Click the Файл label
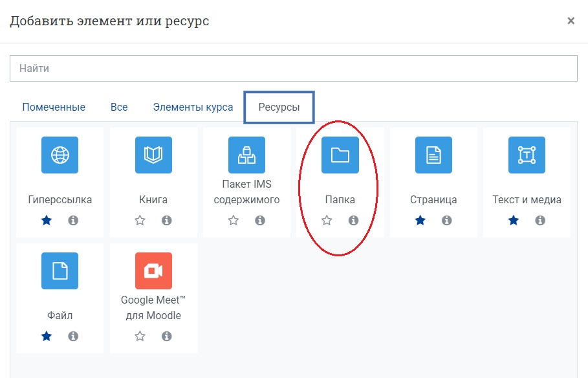The height and width of the screenshot is (378, 588). pyautogui.click(x=60, y=315)
